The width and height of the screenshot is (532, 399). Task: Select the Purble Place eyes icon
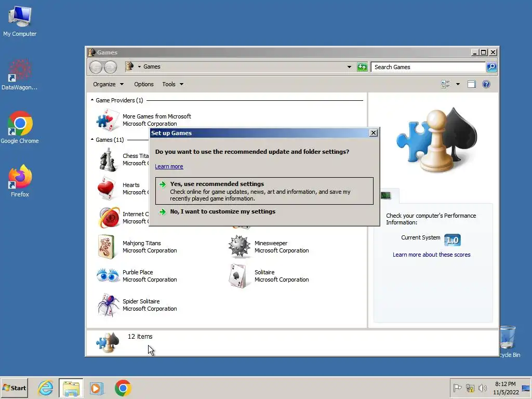tap(108, 275)
